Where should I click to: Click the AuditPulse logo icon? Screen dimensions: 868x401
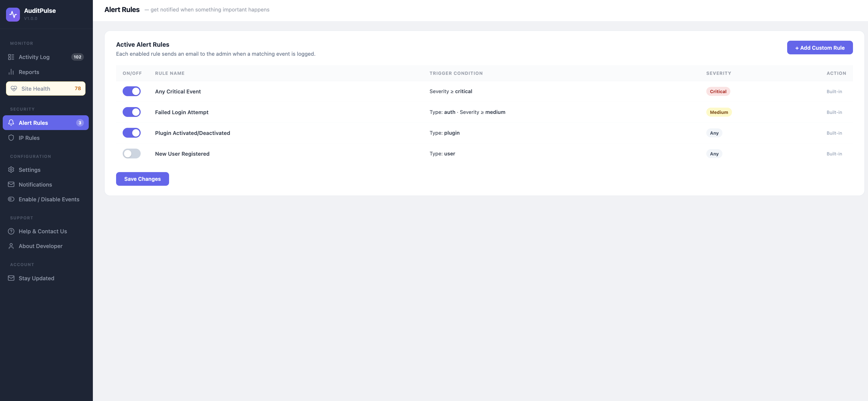click(13, 14)
